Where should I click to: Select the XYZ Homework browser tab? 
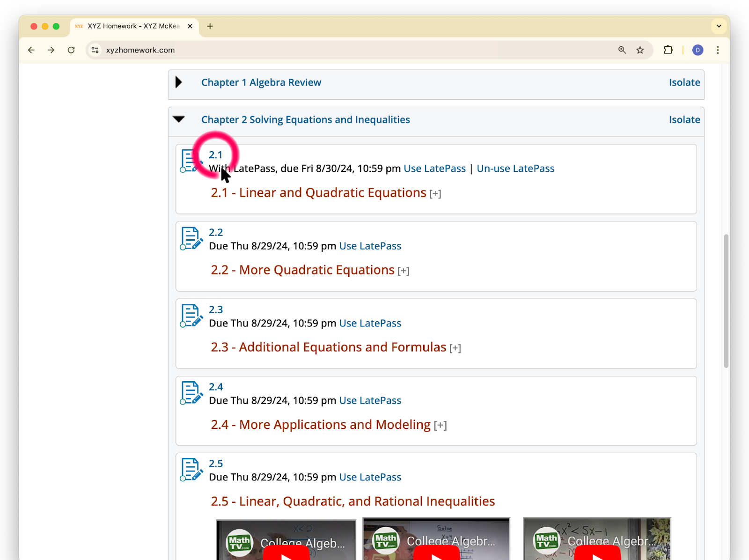tap(134, 26)
